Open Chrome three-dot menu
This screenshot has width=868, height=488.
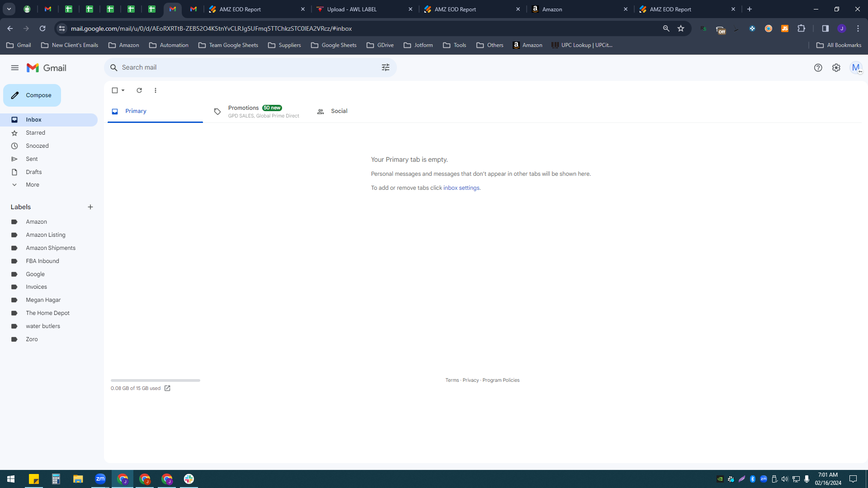[858, 28]
